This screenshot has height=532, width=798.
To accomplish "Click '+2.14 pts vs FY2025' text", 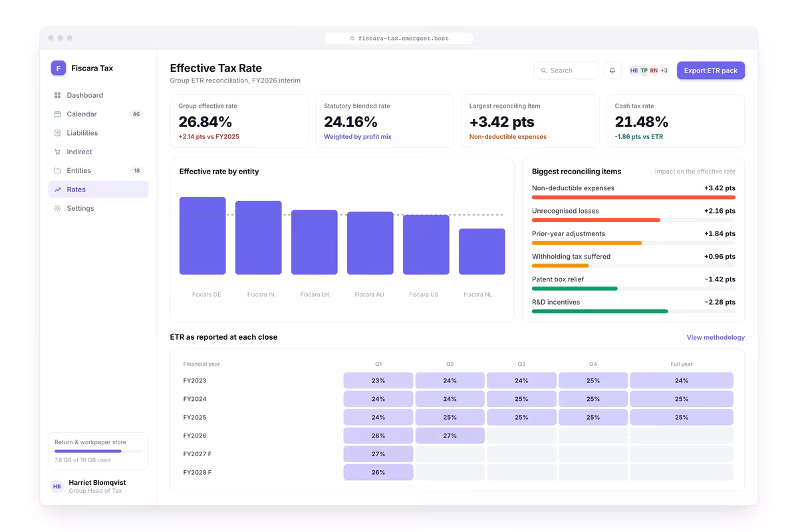I will (209, 137).
